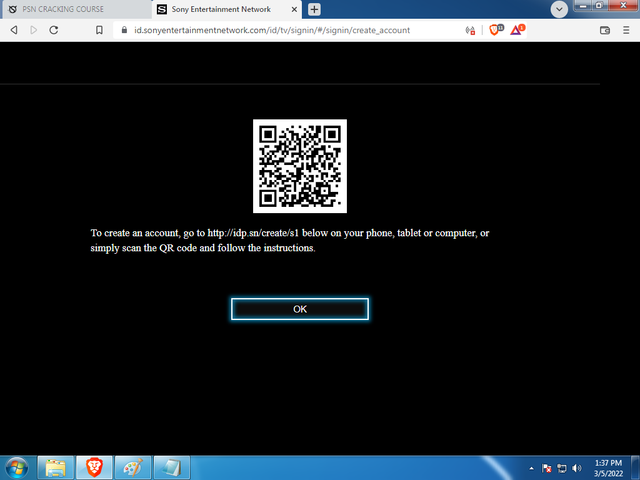
Task: Bookmark this page
Action: click(99, 30)
